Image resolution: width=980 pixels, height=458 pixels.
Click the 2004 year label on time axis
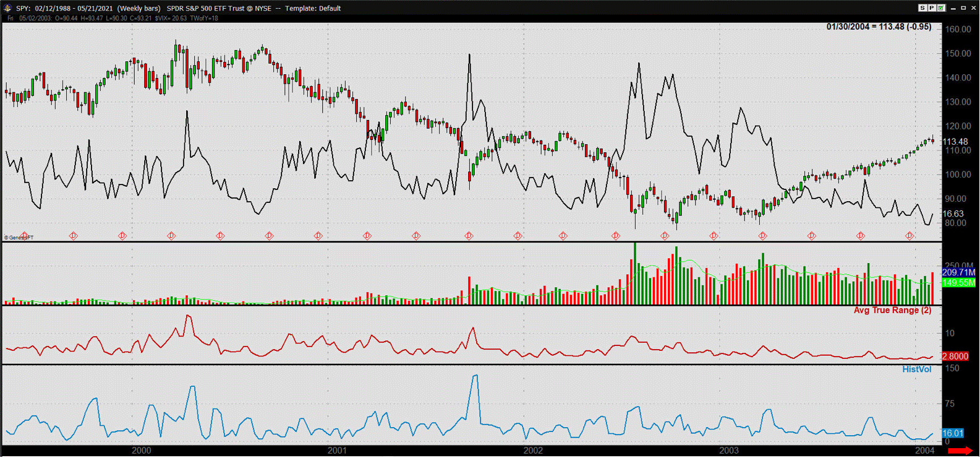tap(925, 451)
